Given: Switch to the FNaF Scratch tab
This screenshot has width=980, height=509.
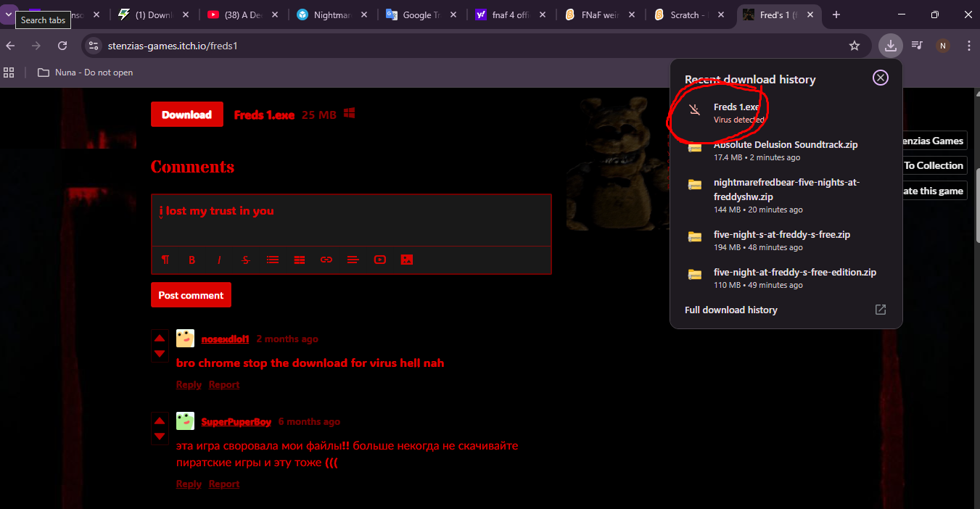Looking at the screenshot, I should [600, 15].
